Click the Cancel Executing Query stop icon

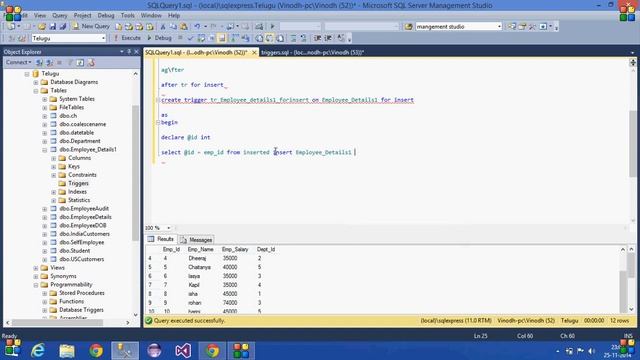180,38
